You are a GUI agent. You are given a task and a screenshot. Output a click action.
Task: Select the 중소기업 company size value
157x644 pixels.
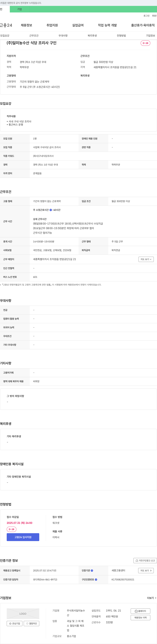(71, 636)
